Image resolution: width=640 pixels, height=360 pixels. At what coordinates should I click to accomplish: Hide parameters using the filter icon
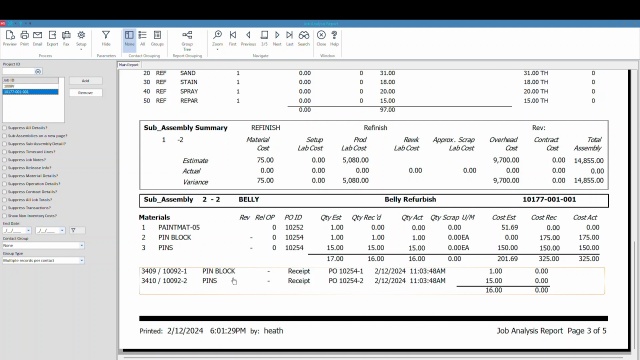pyautogui.click(x=106, y=38)
